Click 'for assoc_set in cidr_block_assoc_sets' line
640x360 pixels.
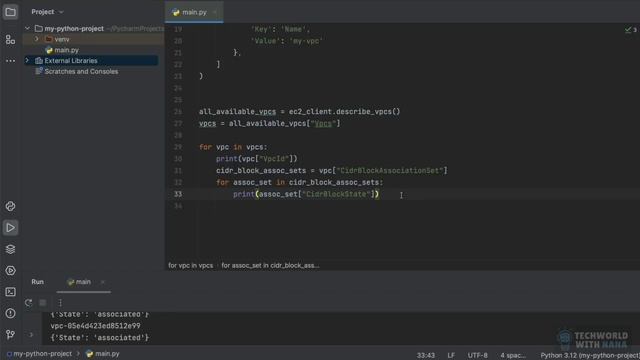click(300, 182)
